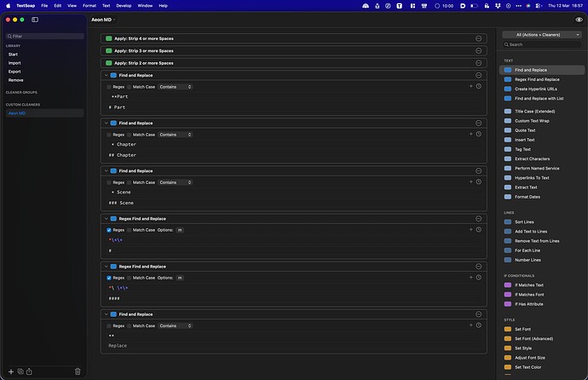Screen dimensions: 588x380
Task: Uncheck Regex in first Regex Find and Replace
Action: pos(109,230)
